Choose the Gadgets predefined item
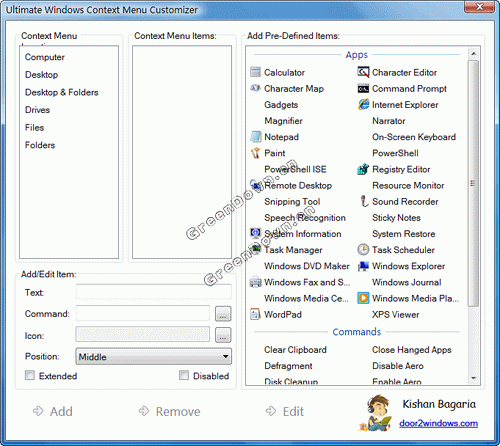Viewport: 500px width, 446px height. click(281, 105)
